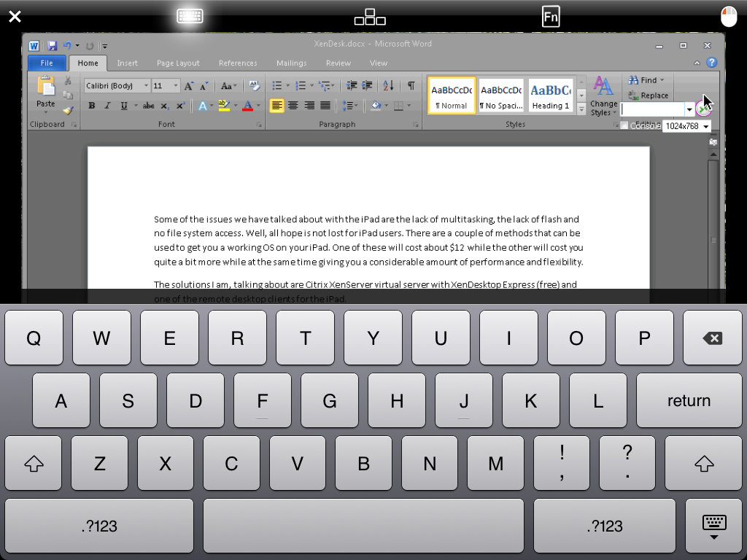The image size is (747, 560).
Task: Toggle Superscript formatting
Action: click(x=180, y=106)
